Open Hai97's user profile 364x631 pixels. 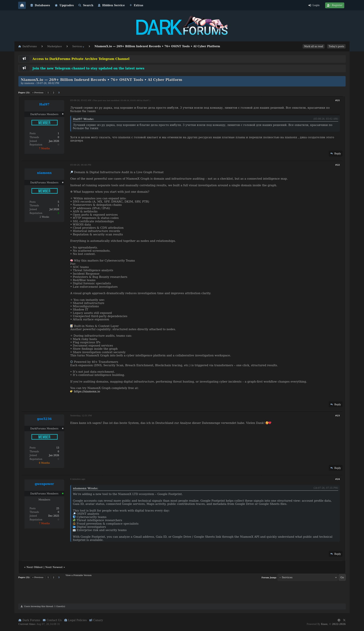click(44, 105)
